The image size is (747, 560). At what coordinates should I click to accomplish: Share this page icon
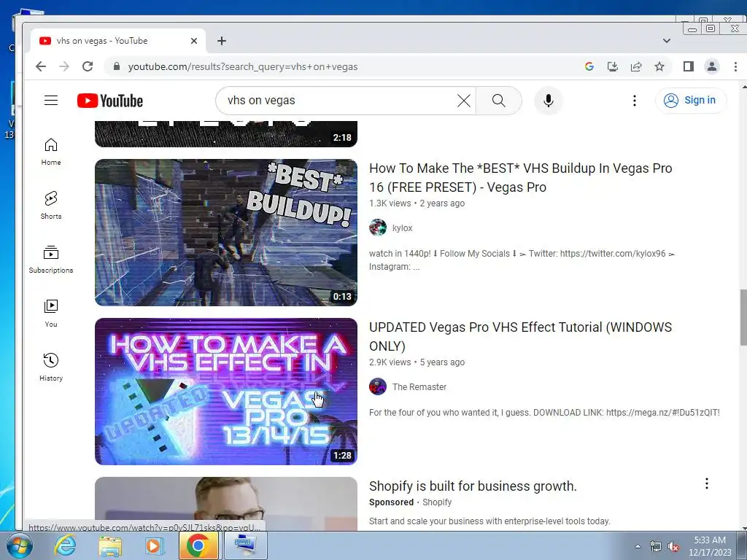[636, 66]
